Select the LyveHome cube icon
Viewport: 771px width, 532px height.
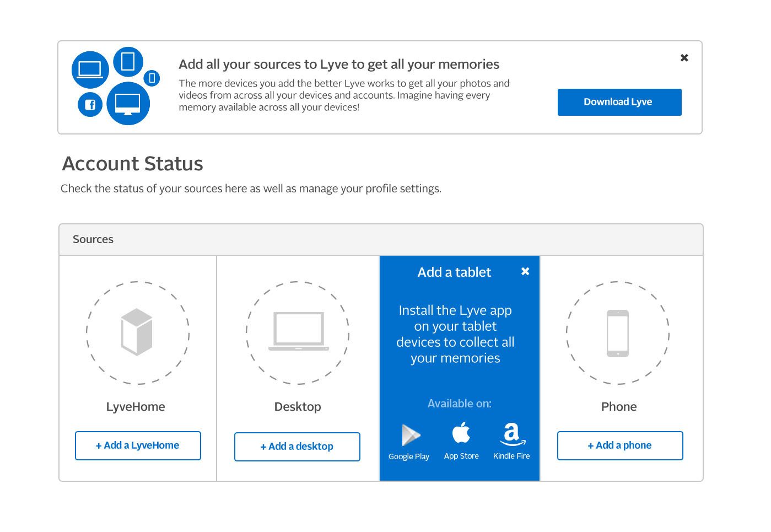coord(137,332)
